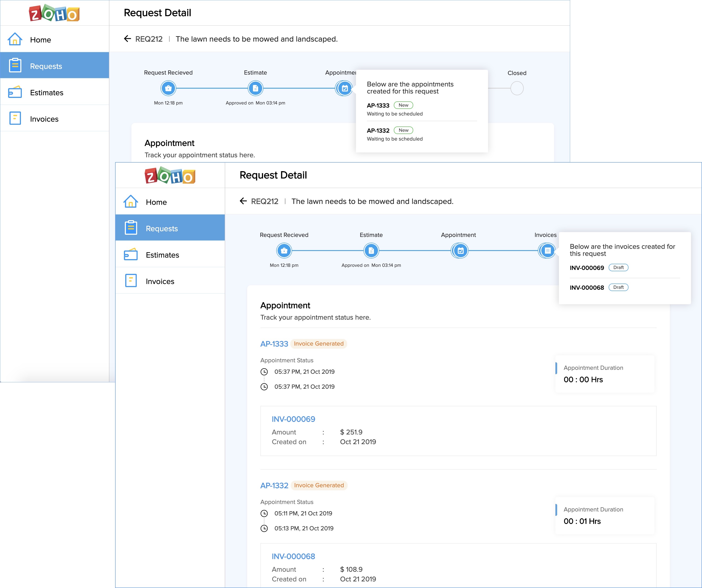The image size is (702, 588).
Task: Open the AP-1333 appointment link
Action: (274, 344)
